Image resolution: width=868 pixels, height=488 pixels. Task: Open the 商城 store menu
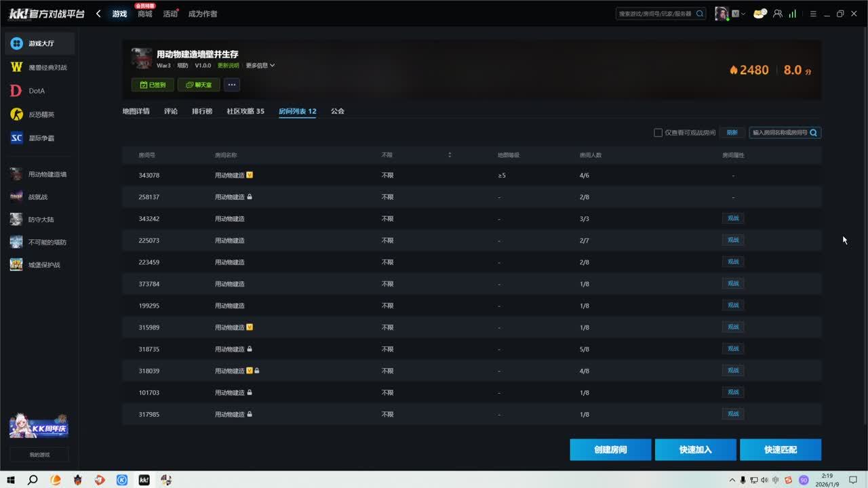[144, 14]
